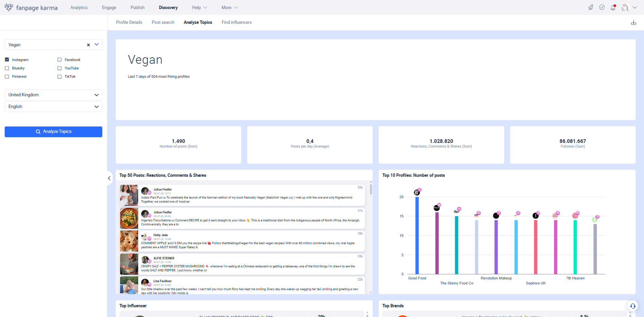Enable the Bluesky network checkbox
This screenshot has height=317, width=644.
tap(7, 68)
